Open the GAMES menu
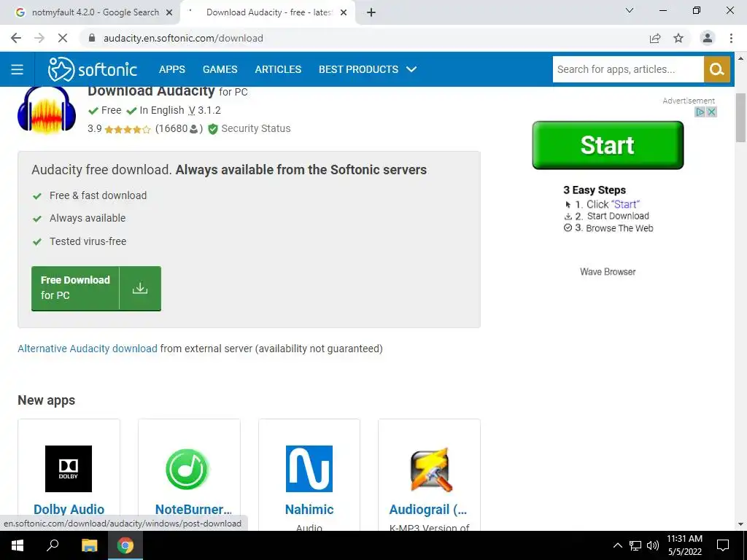 (220, 69)
